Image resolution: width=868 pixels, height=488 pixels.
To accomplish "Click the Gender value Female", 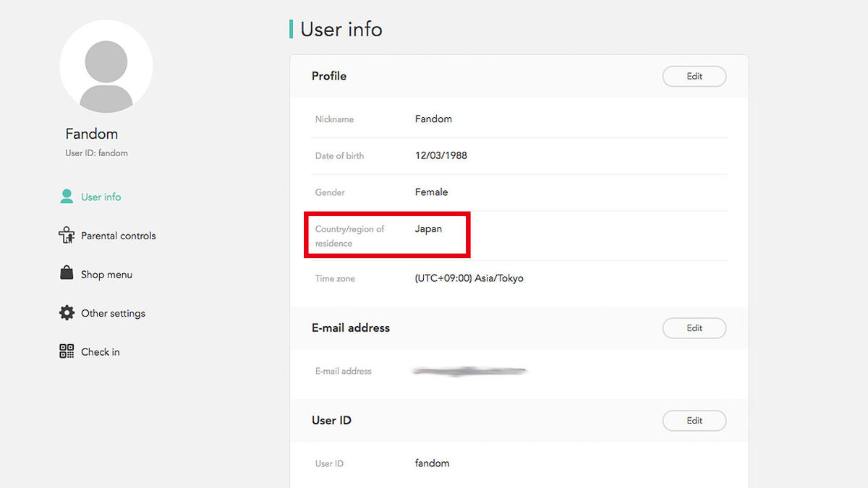I will [431, 192].
